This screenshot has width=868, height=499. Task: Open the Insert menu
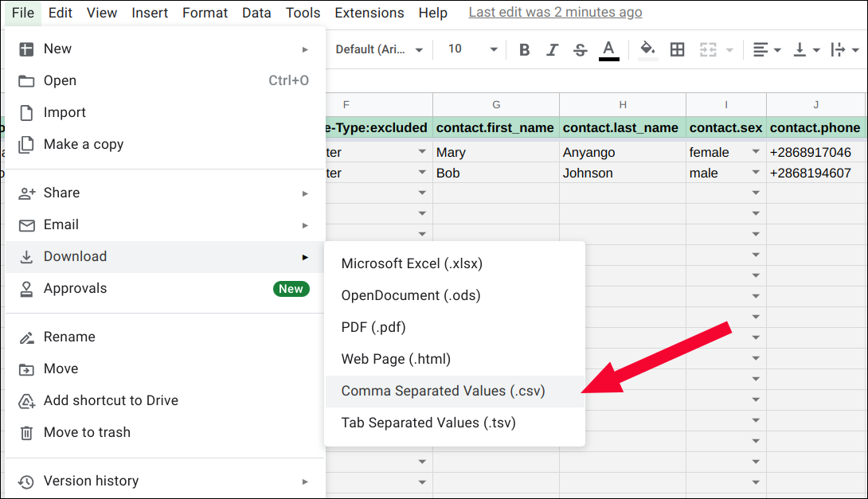click(150, 13)
